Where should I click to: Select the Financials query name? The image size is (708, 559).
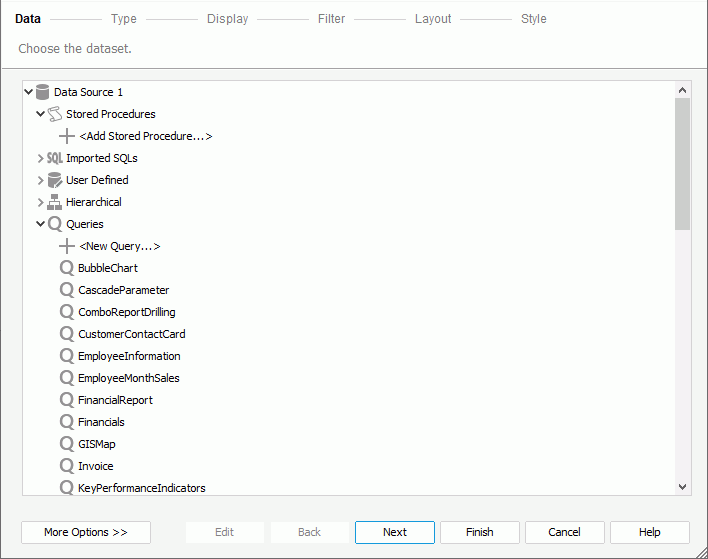pyautogui.click(x=101, y=422)
